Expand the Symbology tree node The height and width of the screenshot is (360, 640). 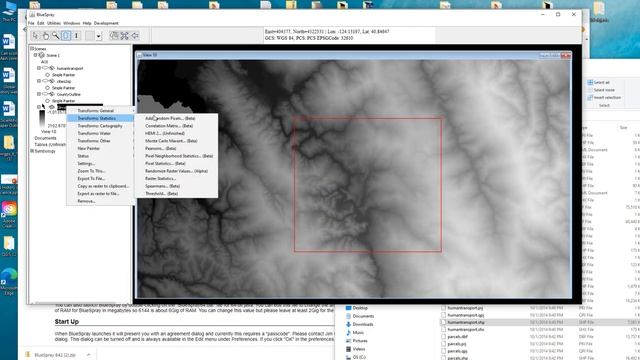click(x=32, y=151)
